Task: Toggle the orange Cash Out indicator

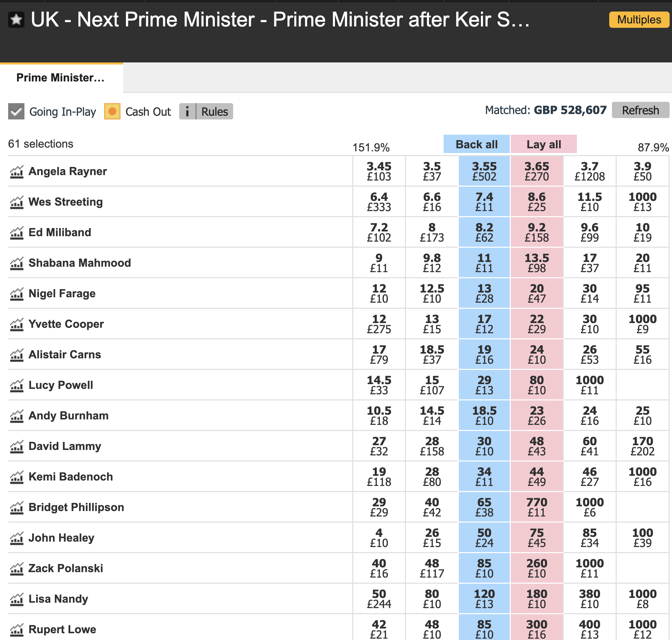Action: [x=112, y=112]
